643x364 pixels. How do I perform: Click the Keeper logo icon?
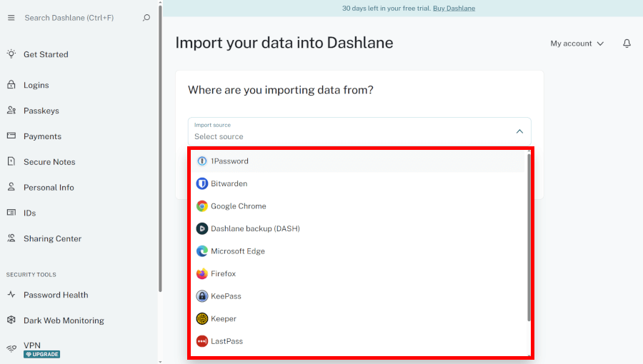(x=201, y=318)
